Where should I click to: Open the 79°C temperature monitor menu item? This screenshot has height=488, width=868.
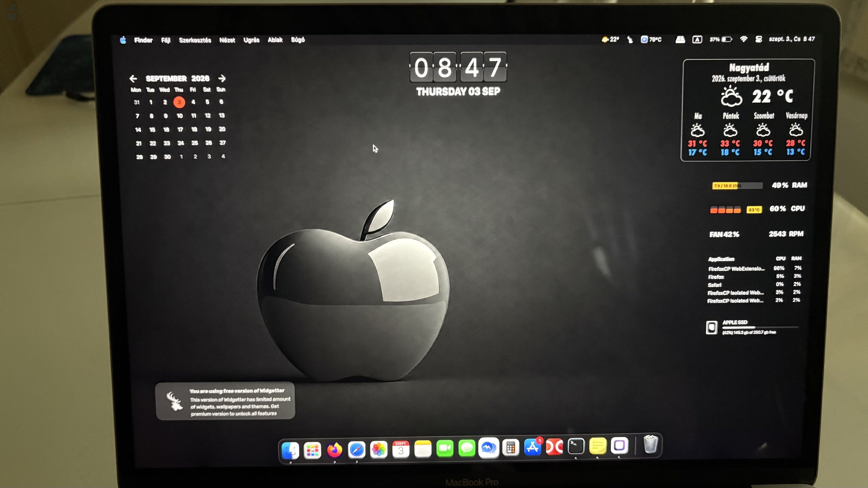click(x=651, y=39)
